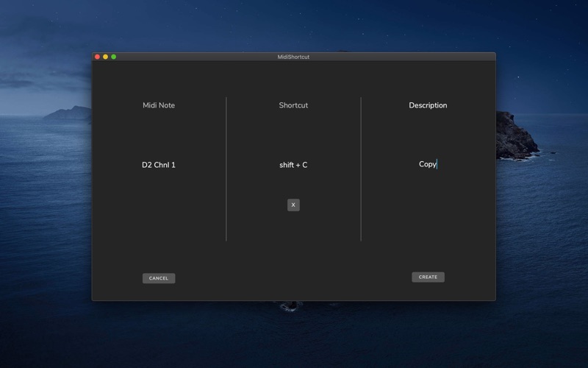Select the D2 Chnl 1 midi note value

click(159, 165)
